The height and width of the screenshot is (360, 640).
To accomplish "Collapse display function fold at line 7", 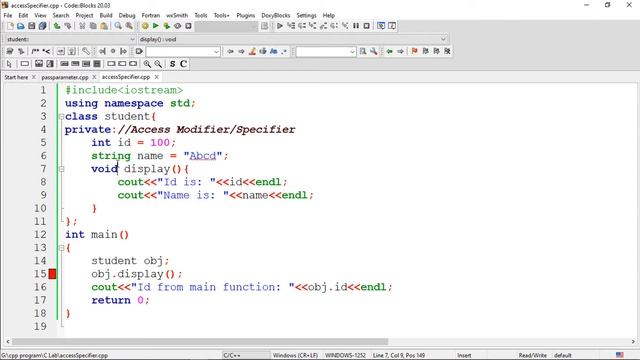I will pos(61,169).
